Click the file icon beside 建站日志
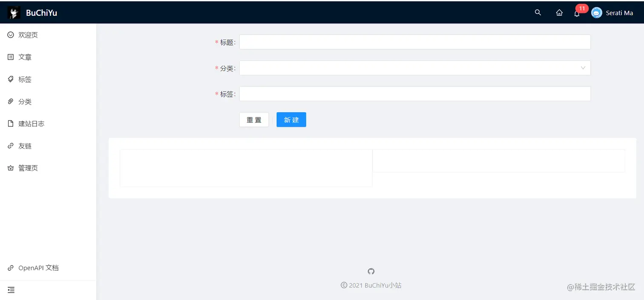This screenshot has height=300, width=644. [11, 123]
